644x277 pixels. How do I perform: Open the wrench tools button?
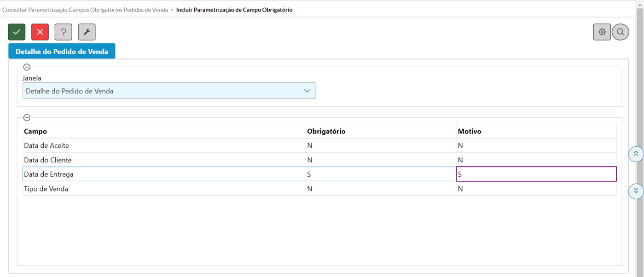(87, 32)
